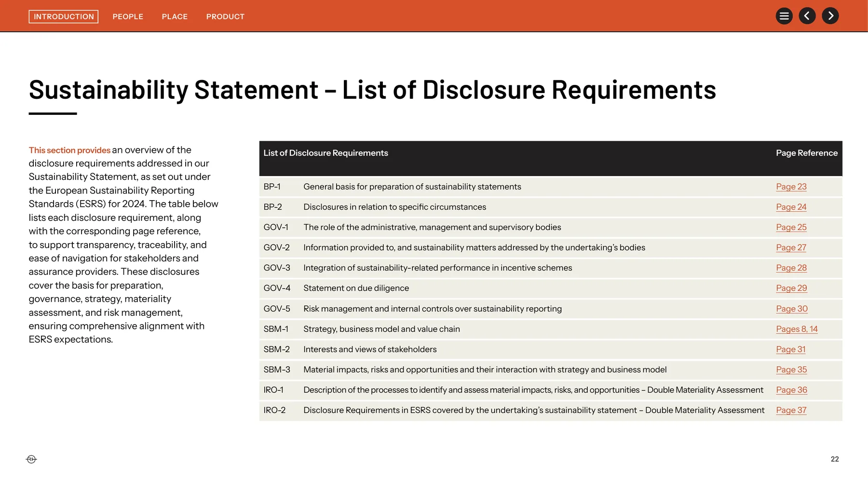Image resolution: width=868 pixels, height=488 pixels.
Task: Open the Page 29 link
Action: [x=791, y=288]
